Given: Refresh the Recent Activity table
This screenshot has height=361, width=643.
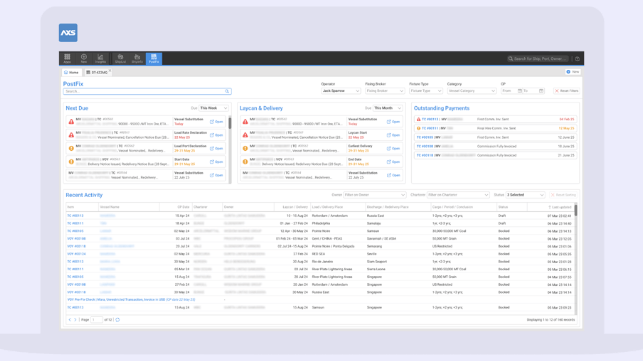Looking at the screenshot, I should (118, 320).
